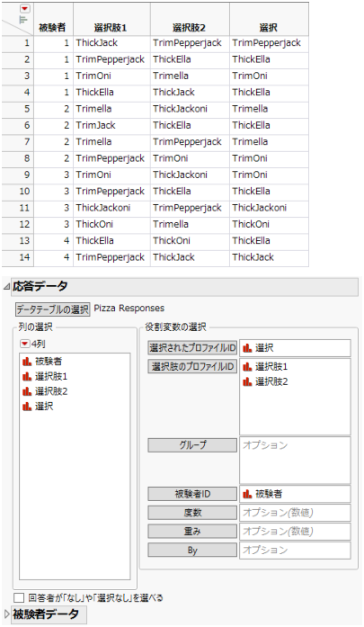Screen dimensions: 364x627
Task: Select 選択 in the column list
Action: coord(44,407)
